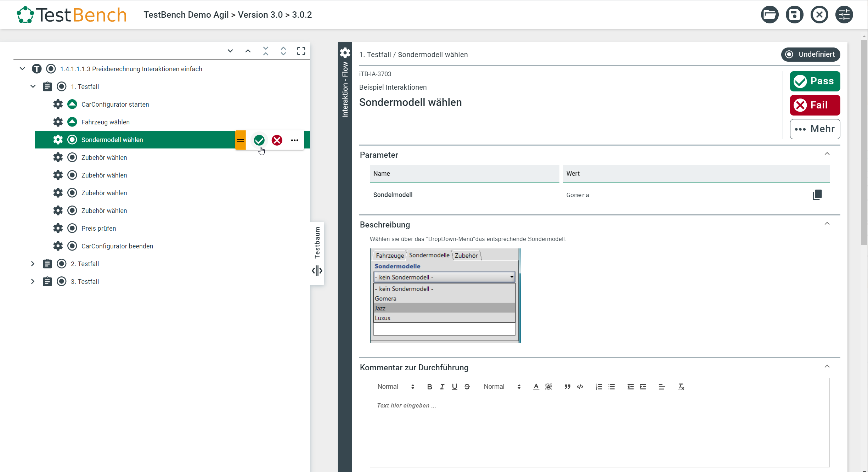Click the orange equals handle on selected row
The width and height of the screenshot is (868, 472).
(x=241, y=140)
